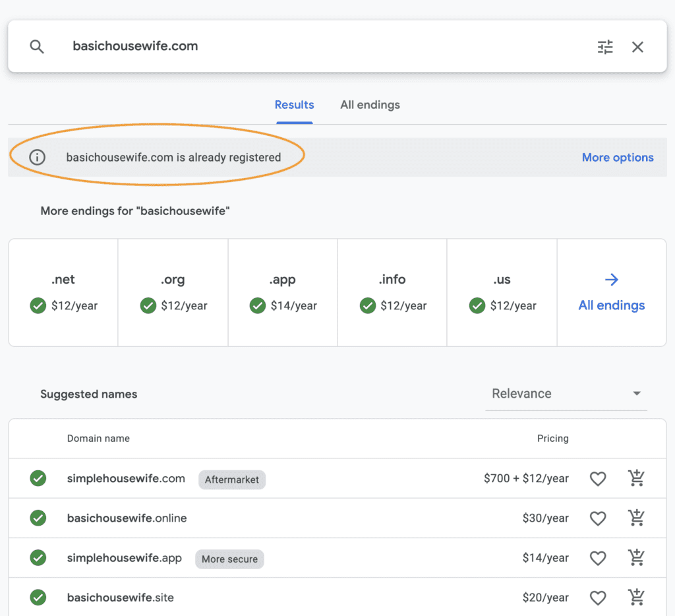The width and height of the screenshot is (675, 616).
Task: Add basichousewife.site to cart
Action: pyautogui.click(x=636, y=597)
